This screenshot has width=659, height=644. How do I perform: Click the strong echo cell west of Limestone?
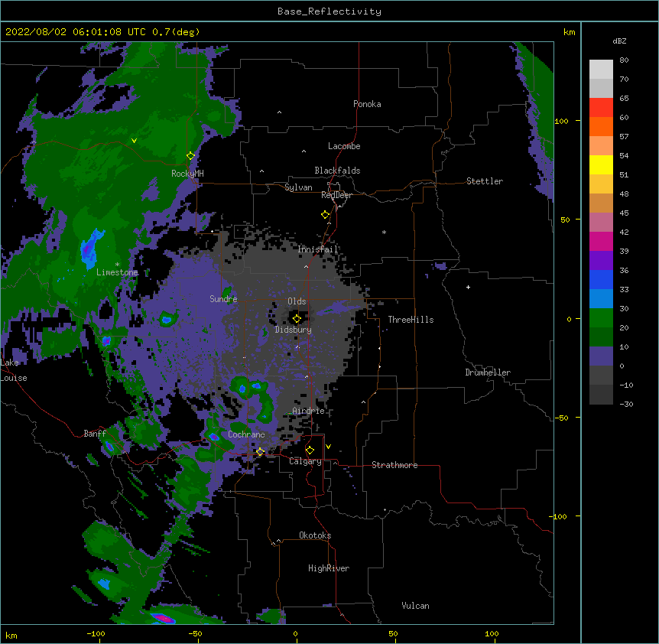[89, 249]
